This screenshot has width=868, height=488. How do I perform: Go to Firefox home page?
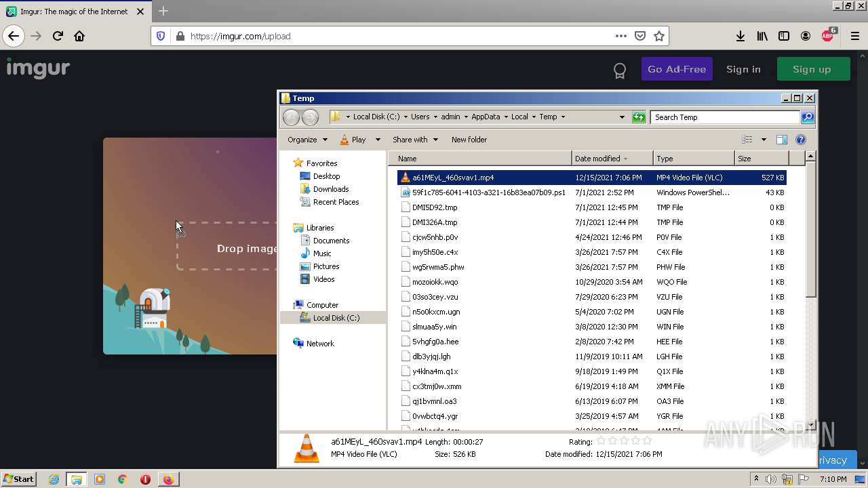(79, 36)
